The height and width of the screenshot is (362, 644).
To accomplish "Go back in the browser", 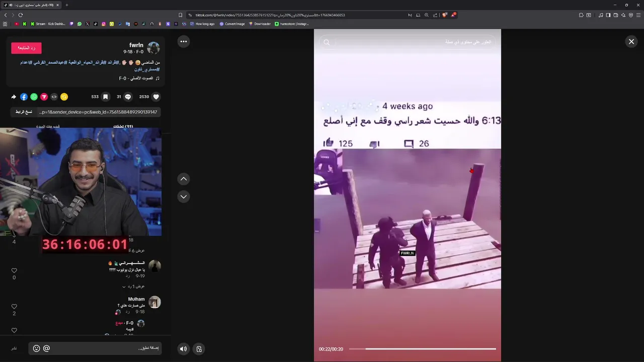I will 6,15.
